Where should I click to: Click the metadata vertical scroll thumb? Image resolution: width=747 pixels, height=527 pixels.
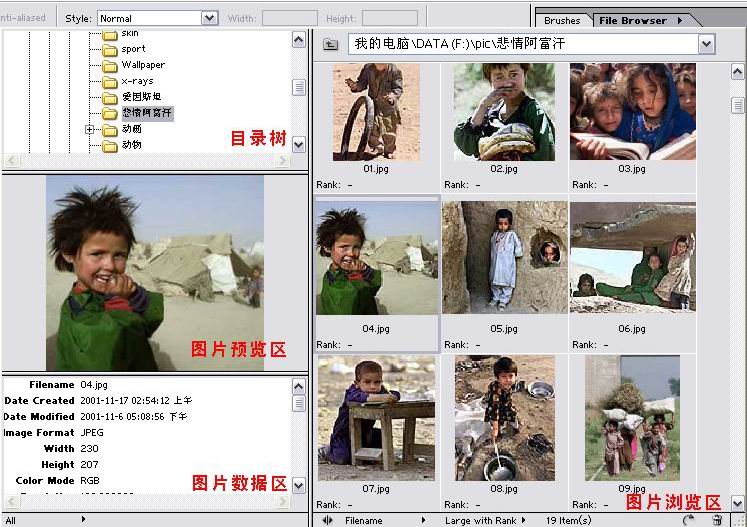tap(299, 404)
